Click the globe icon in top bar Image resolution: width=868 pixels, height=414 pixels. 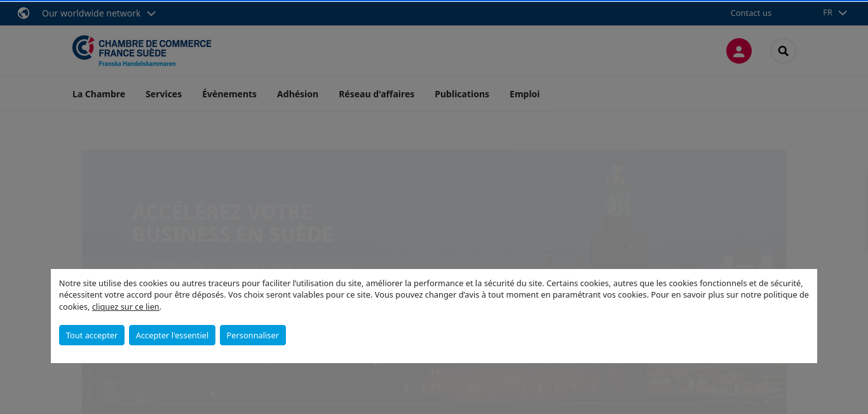click(24, 13)
